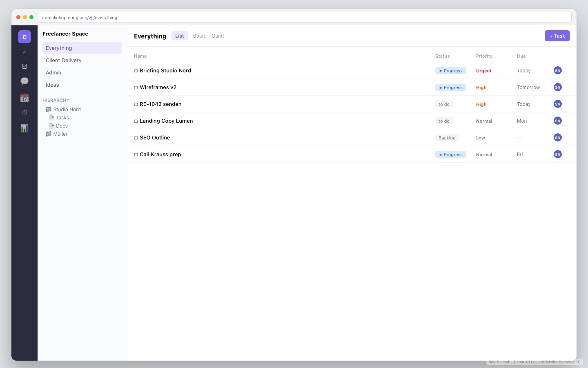Screen dimensions: 588x368
Task: Check the Wireframes v2 task checkbox
Action: coord(136,88)
